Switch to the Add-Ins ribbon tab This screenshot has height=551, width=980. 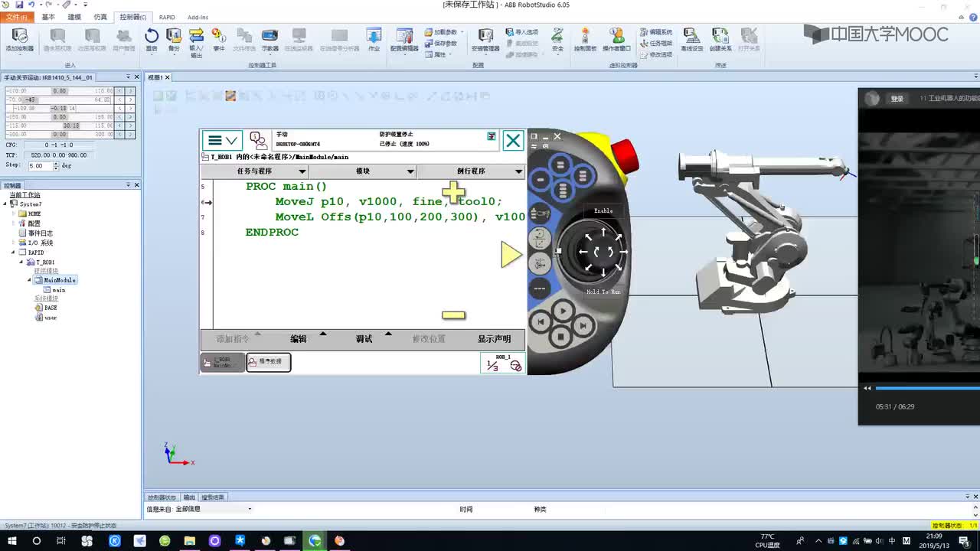click(198, 16)
